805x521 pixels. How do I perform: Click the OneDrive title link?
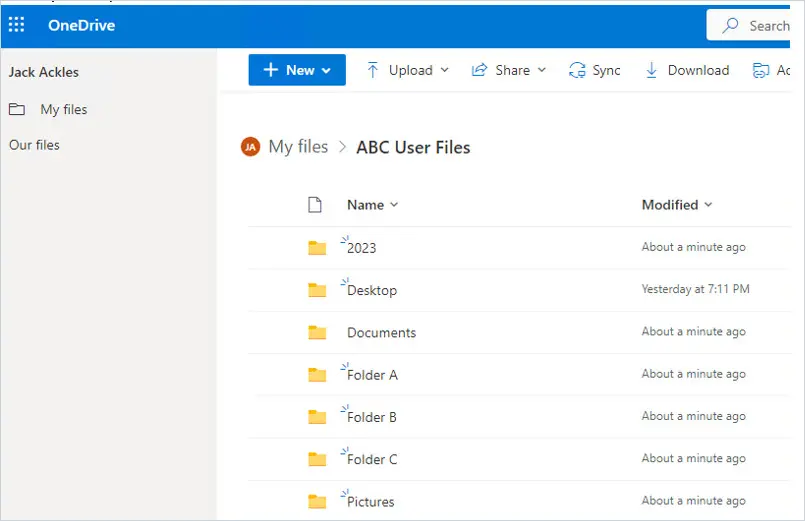click(x=82, y=25)
